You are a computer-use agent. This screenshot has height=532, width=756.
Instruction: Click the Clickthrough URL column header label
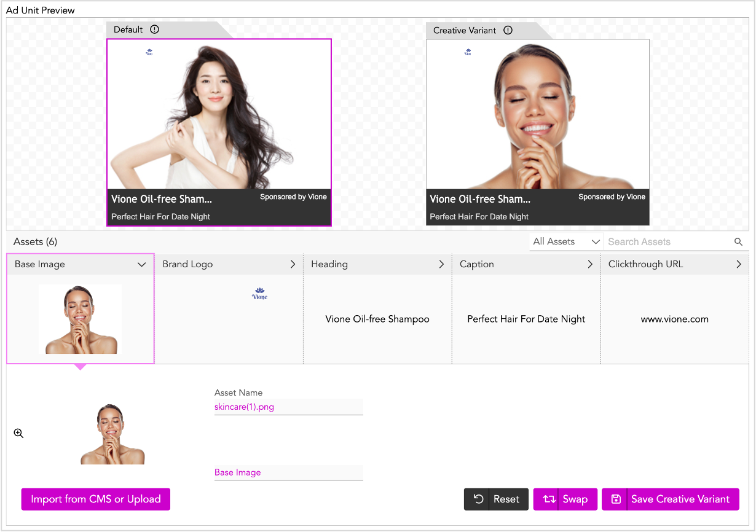[x=645, y=264]
